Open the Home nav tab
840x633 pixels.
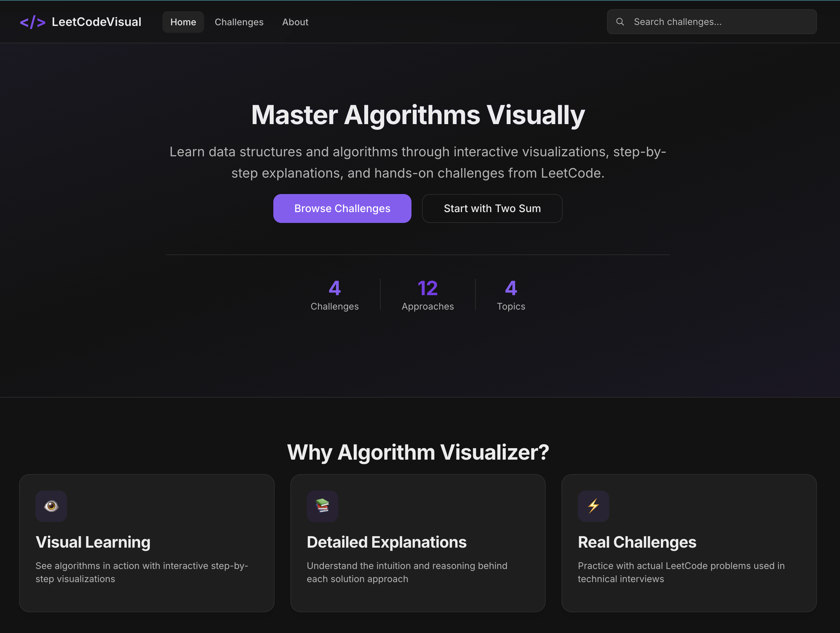[x=183, y=22]
